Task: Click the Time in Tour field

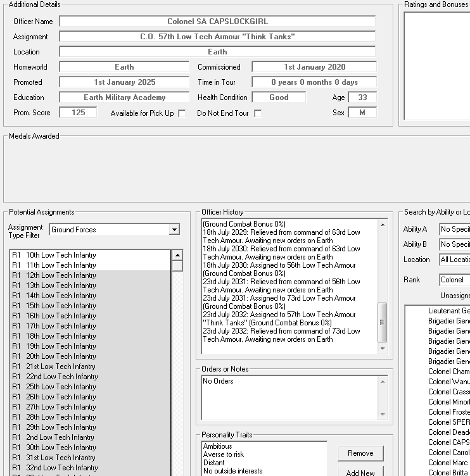Action: point(314,82)
